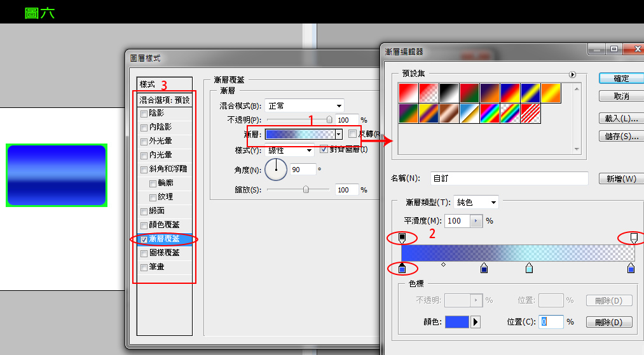Select the violet-orange gradient preset

[x=490, y=93]
